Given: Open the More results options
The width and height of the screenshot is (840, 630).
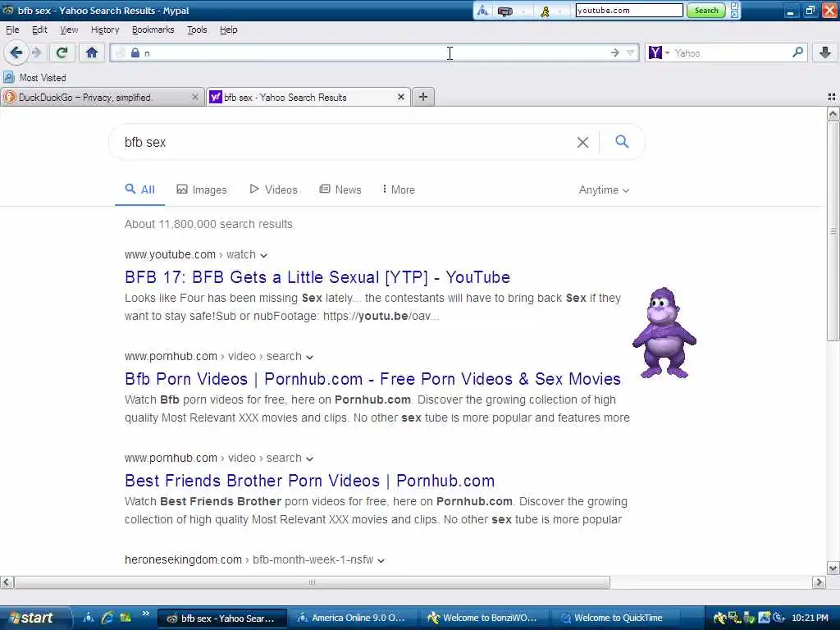Looking at the screenshot, I should [399, 189].
